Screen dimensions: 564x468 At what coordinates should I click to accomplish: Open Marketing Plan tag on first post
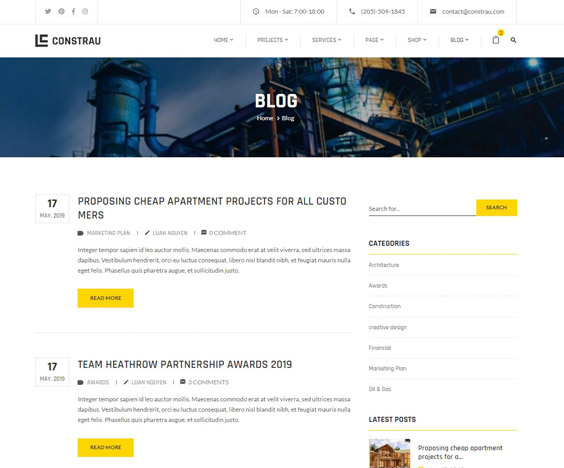[x=108, y=233]
